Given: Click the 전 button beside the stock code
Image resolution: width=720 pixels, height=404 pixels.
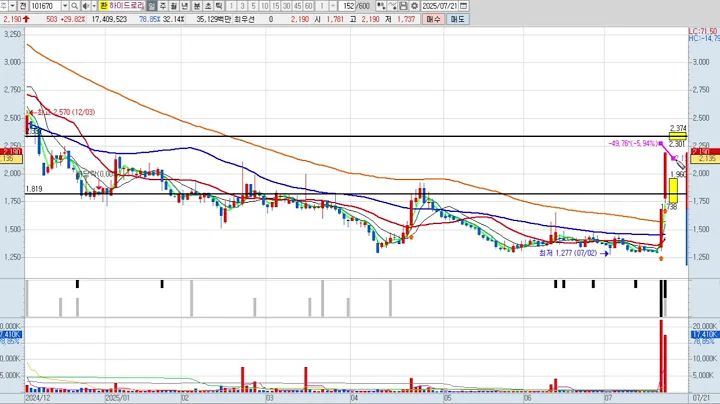Looking at the screenshot, I should (x=23, y=6).
